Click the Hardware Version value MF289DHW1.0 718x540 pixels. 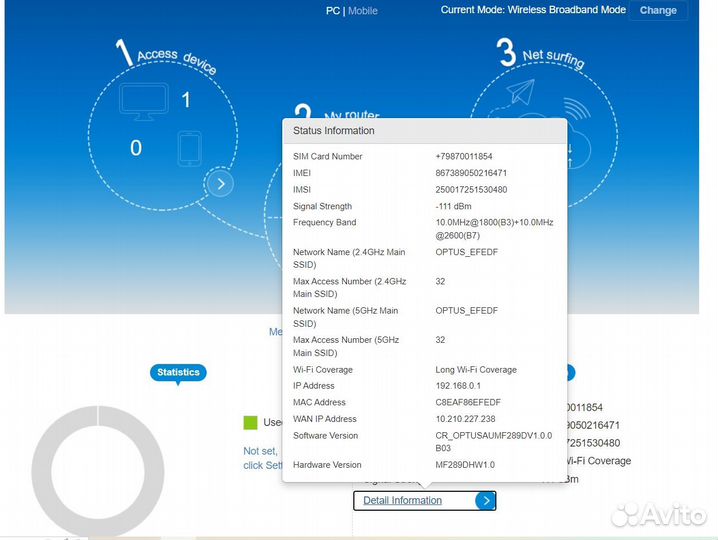coord(465,465)
